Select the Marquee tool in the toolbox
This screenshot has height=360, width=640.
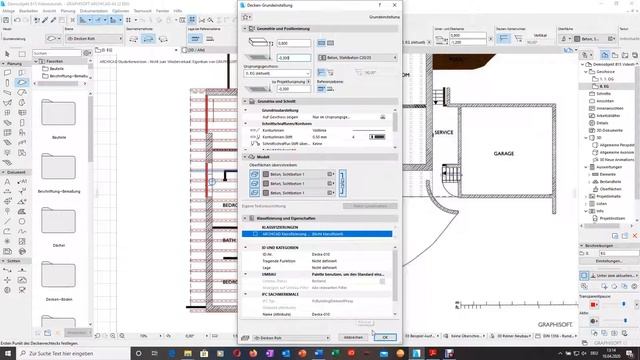click(22, 54)
